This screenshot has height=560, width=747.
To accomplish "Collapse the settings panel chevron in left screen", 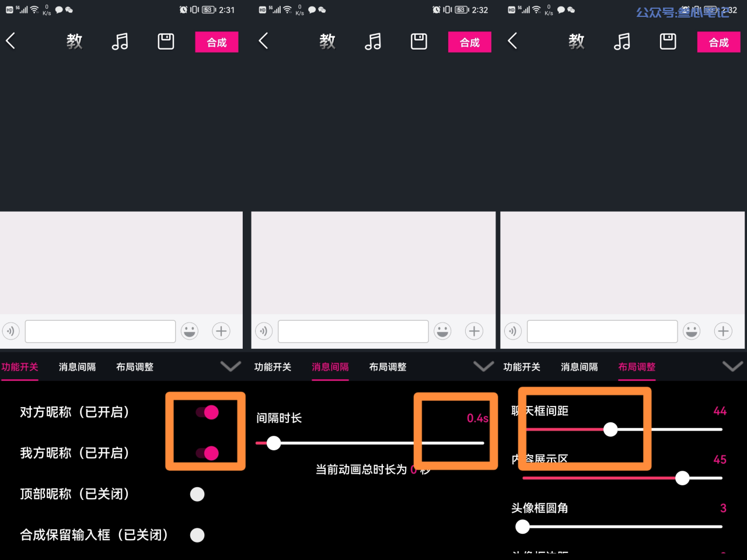I will pos(231,366).
